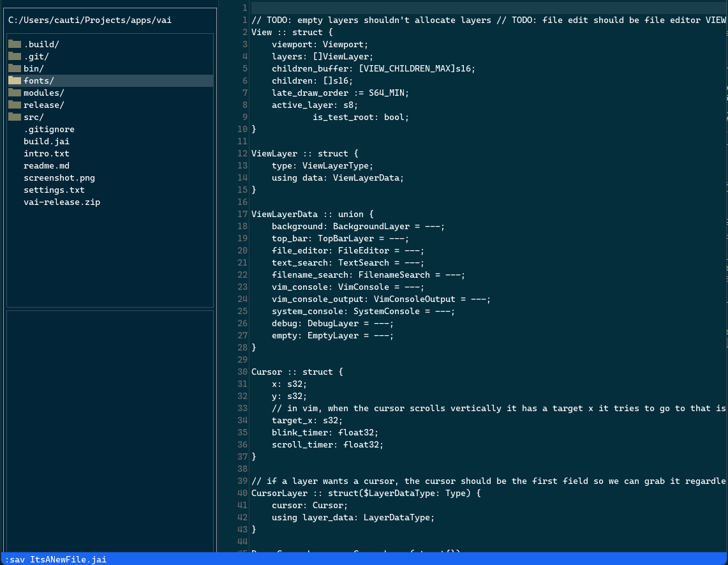
Task: Click the project path C:/Users/cauti/Projects/apps/vai
Action: 89,20
